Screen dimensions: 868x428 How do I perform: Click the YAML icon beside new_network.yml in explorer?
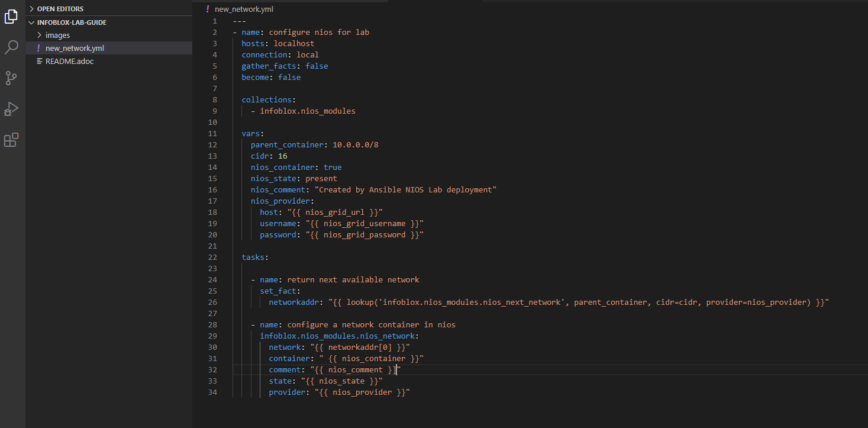pos(39,48)
